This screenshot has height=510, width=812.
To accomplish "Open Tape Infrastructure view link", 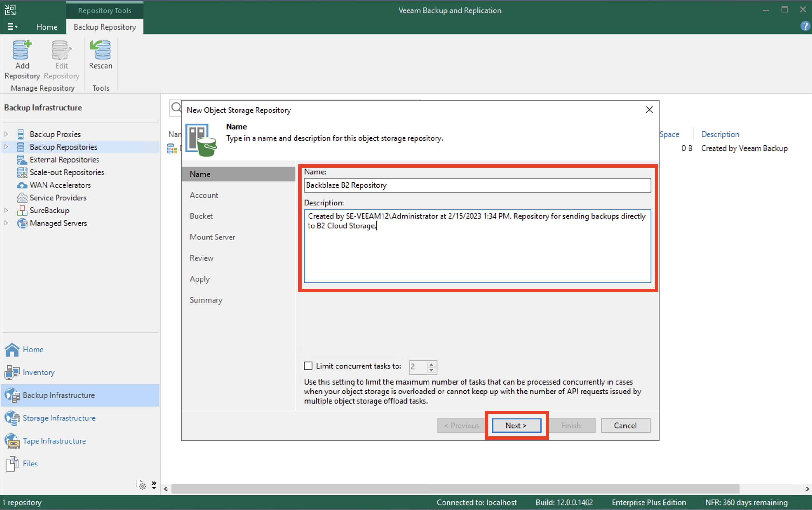I will 54,441.
